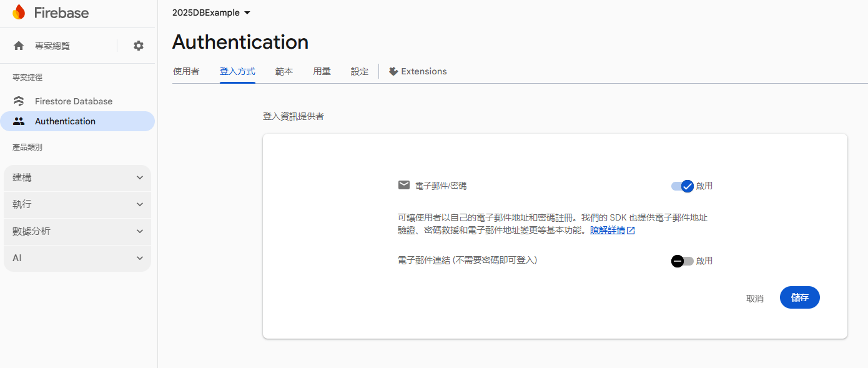Click the 儲存 save button
The width and height of the screenshot is (868, 368).
[800, 297]
